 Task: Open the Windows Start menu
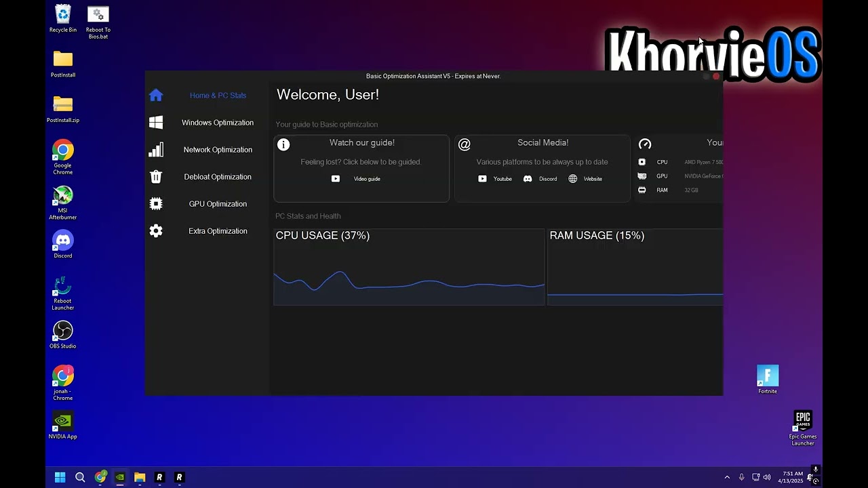[x=60, y=477]
